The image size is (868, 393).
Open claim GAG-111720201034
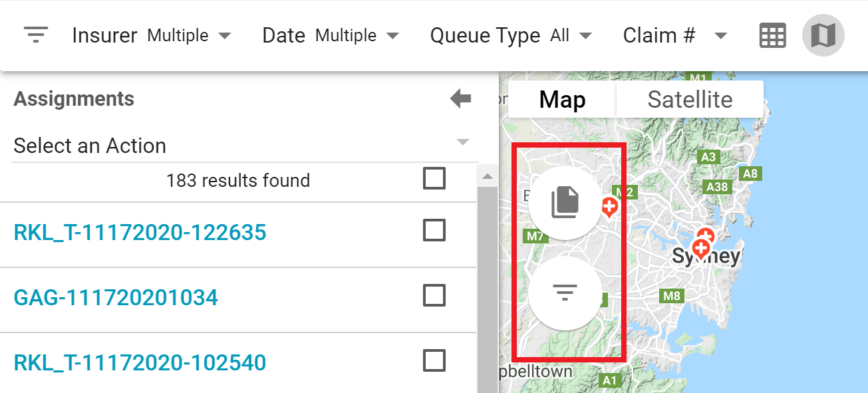pos(115,297)
